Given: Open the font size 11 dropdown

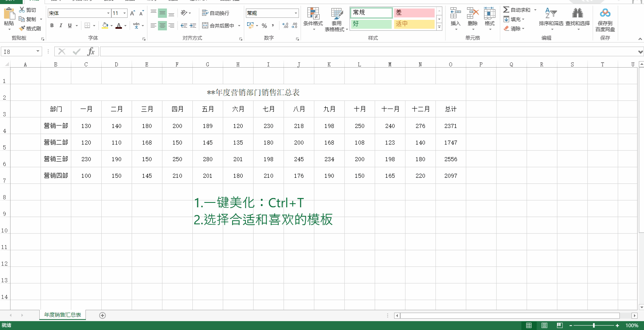Looking at the screenshot, I should pyautogui.click(x=124, y=13).
